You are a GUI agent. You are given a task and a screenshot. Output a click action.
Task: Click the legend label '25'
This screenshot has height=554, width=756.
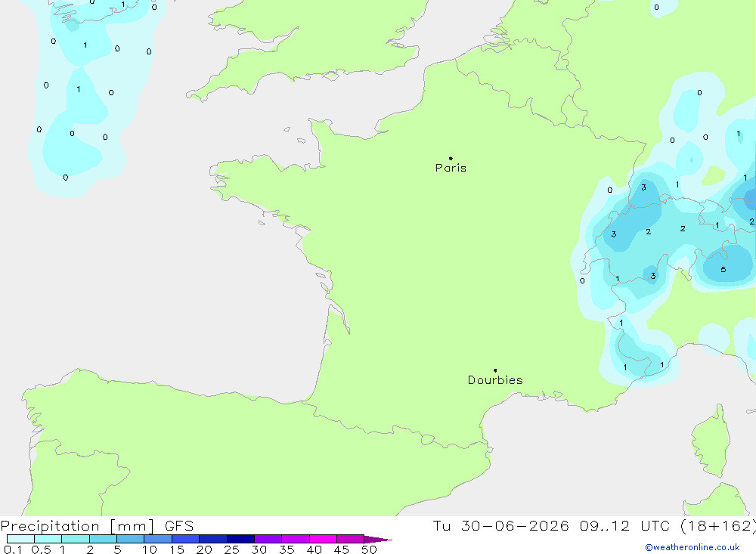coord(231,549)
